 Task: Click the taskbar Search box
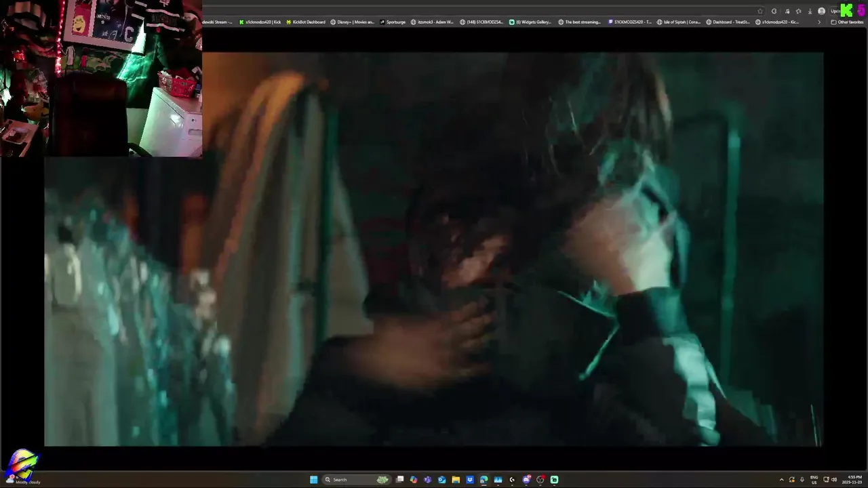pos(357,480)
